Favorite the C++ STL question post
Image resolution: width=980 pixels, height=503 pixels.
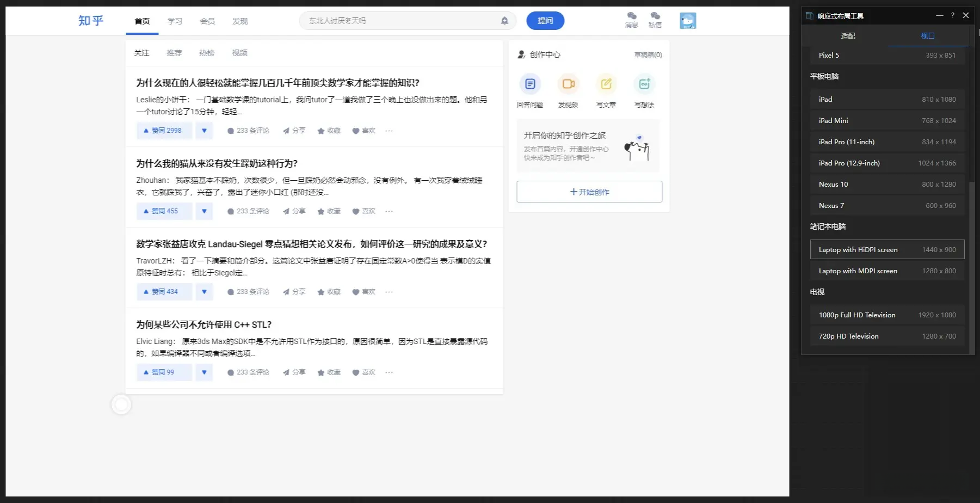(329, 372)
